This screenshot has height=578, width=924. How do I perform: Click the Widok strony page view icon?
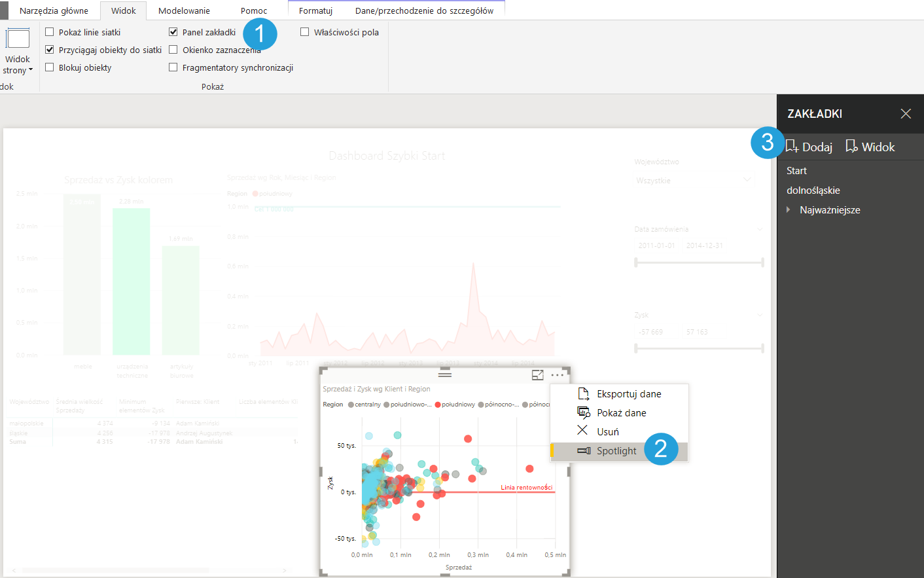pyautogui.click(x=18, y=39)
